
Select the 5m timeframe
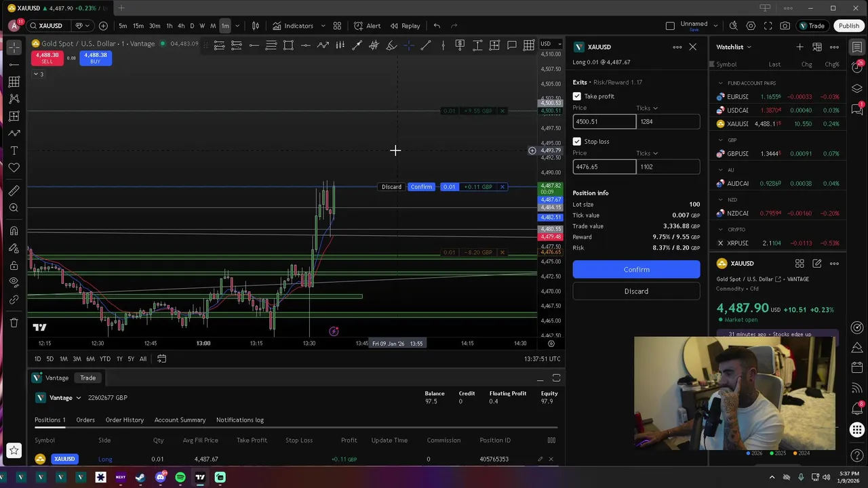tap(123, 26)
